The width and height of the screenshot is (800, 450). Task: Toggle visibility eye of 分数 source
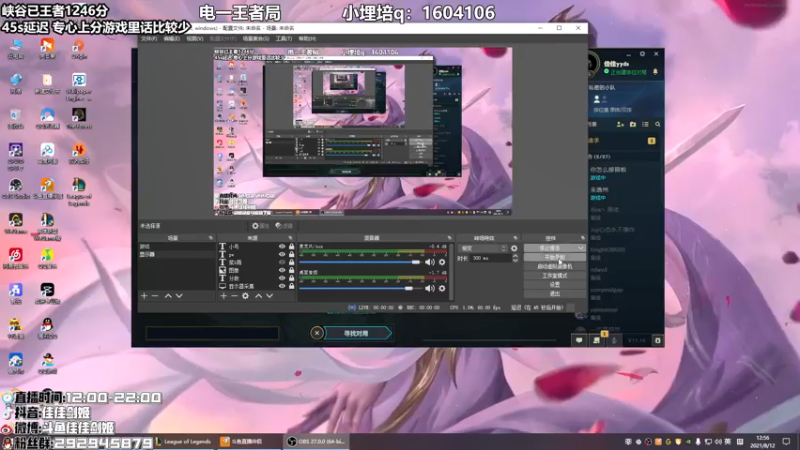point(282,278)
